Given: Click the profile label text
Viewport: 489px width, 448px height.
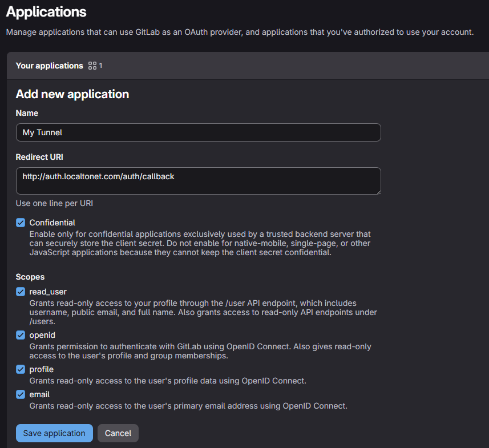Looking at the screenshot, I should [x=41, y=369].
